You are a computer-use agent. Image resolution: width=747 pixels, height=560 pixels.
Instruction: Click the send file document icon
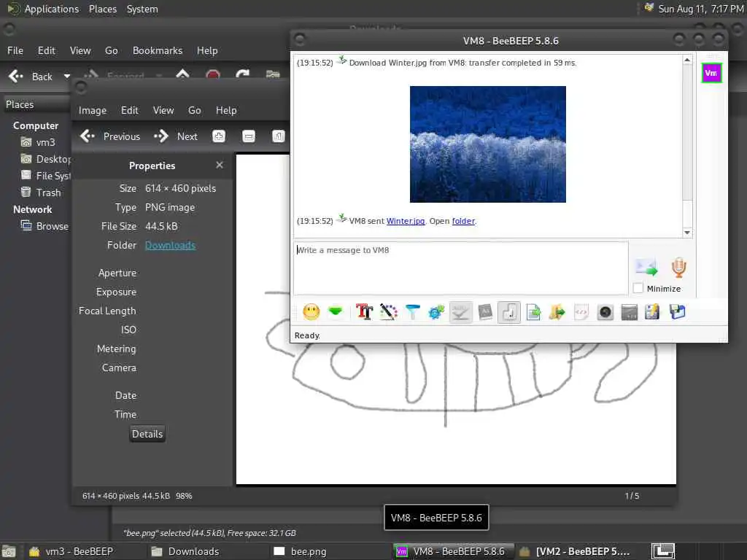[x=533, y=312]
